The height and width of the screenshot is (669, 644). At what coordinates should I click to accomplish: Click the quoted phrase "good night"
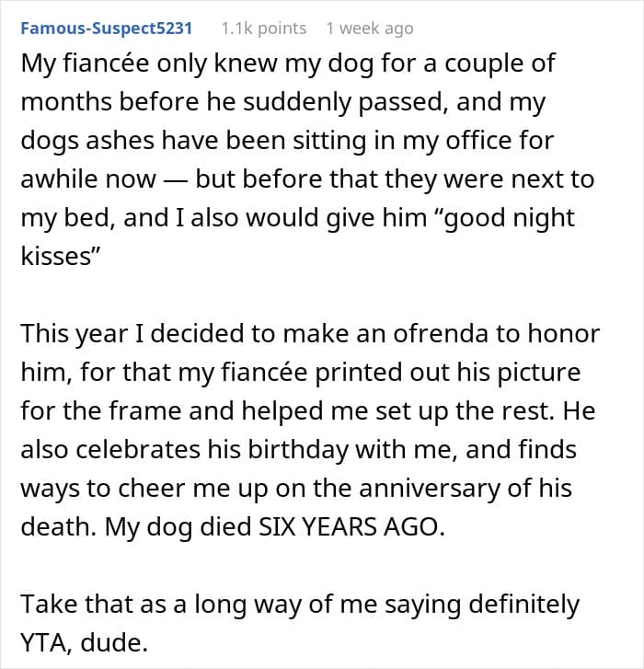coord(510,218)
